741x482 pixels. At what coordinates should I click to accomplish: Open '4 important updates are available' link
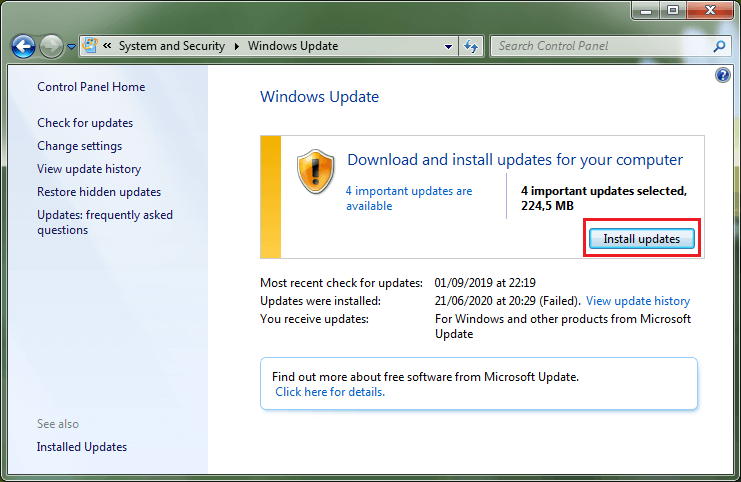pos(409,198)
